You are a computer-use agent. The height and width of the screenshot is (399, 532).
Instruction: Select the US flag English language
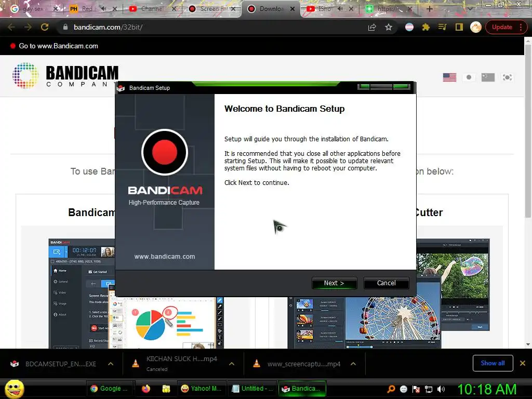coord(449,77)
